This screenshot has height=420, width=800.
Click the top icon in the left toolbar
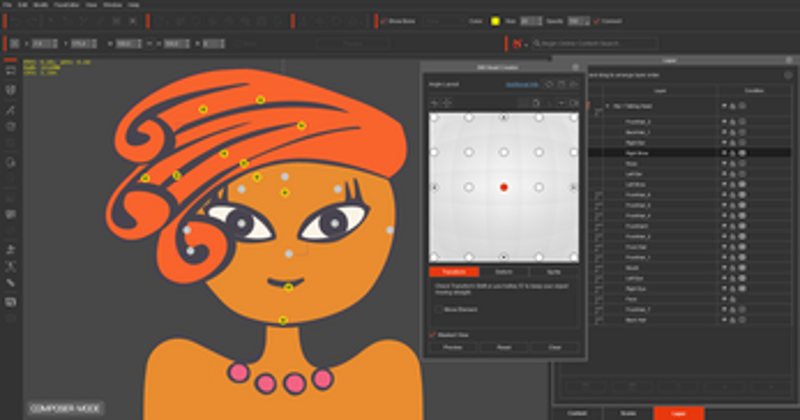(x=11, y=71)
